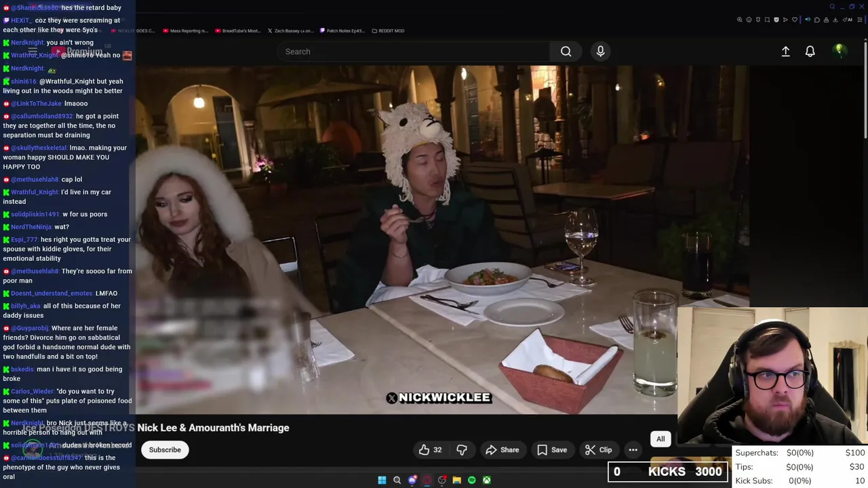Save the video to a playlist
The width and height of the screenshot is (868, 488).
tap(552, 449)
